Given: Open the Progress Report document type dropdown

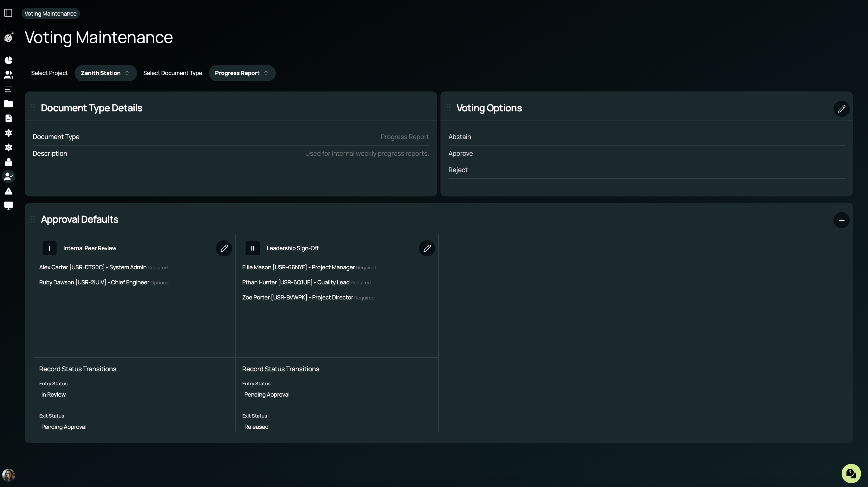Looking at the screenshot, I should click(x=242, y=73).
